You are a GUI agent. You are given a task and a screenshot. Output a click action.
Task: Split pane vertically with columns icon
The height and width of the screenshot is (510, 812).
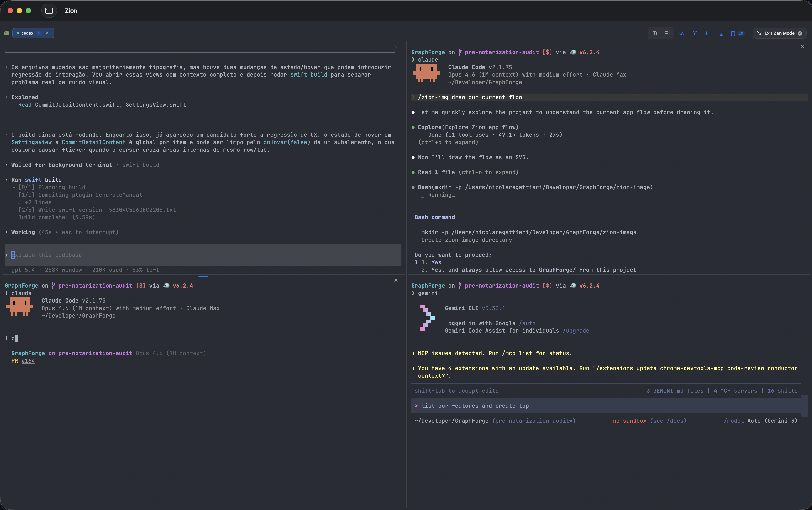tap(654, 33)
